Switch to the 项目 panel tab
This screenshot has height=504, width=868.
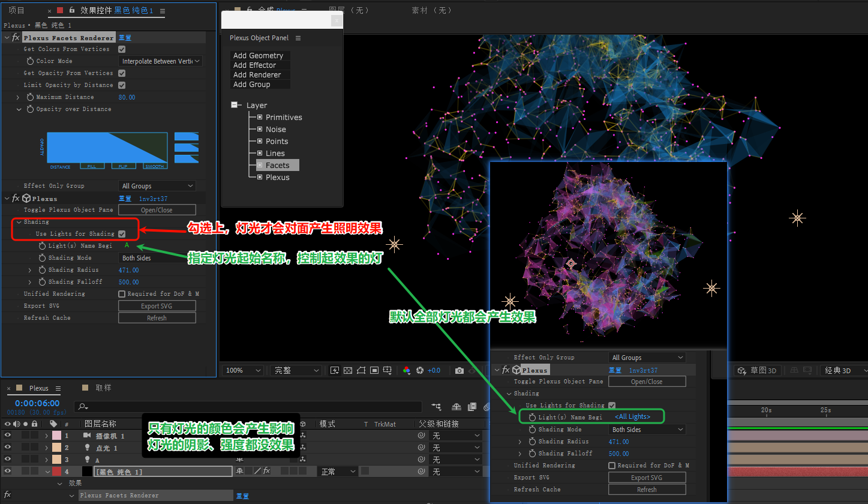[x=17, y=10]
